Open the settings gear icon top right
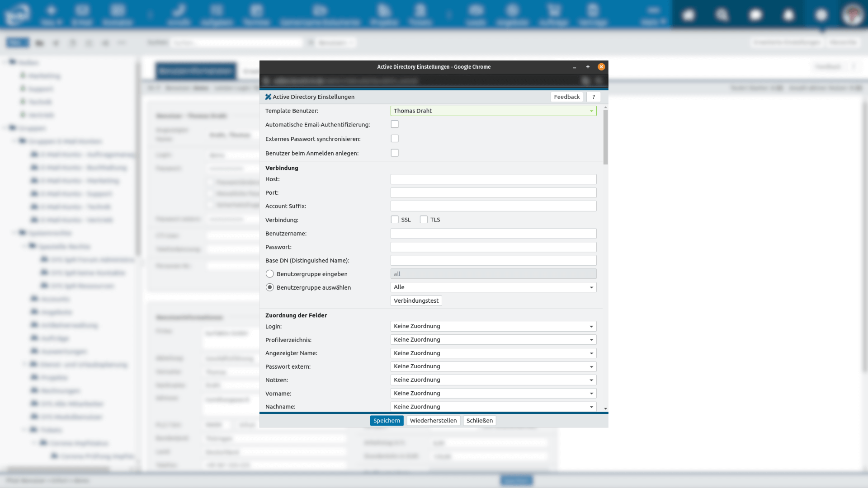 (821, 14)
